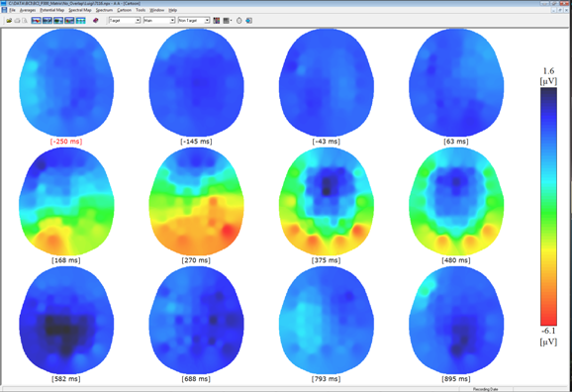Image resolution: width=572 pixels, height=392 pixels.
Task: Select the third map view toolbar icon
Action: (58, 21)
